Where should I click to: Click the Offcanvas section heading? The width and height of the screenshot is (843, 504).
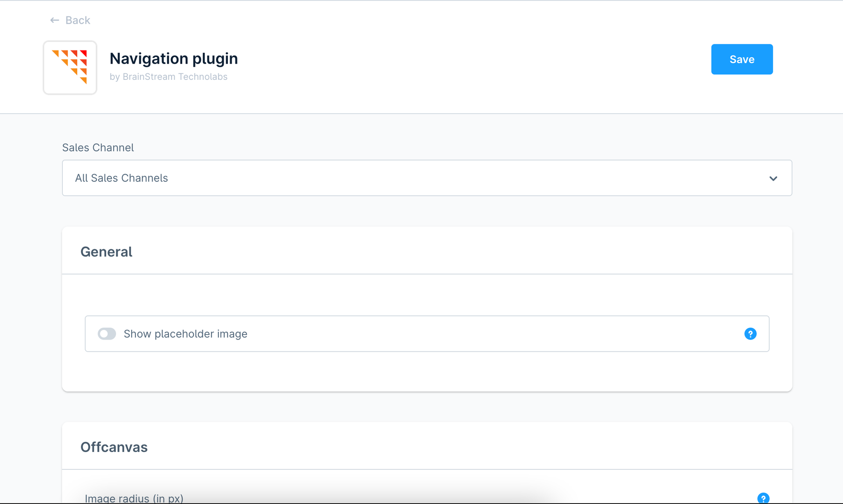pyautogui.click(x=114, y=447)
